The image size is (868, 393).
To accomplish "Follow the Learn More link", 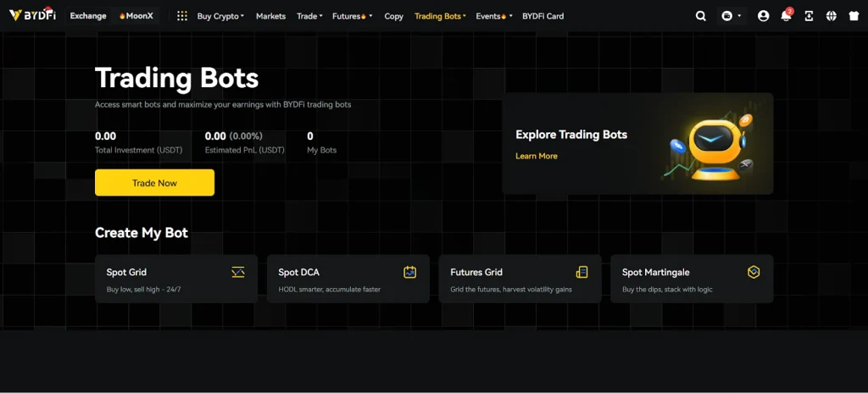I will (536, 156).
